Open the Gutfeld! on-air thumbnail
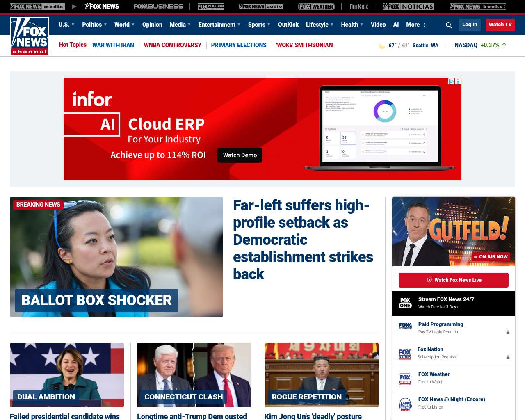 point(454,231)
